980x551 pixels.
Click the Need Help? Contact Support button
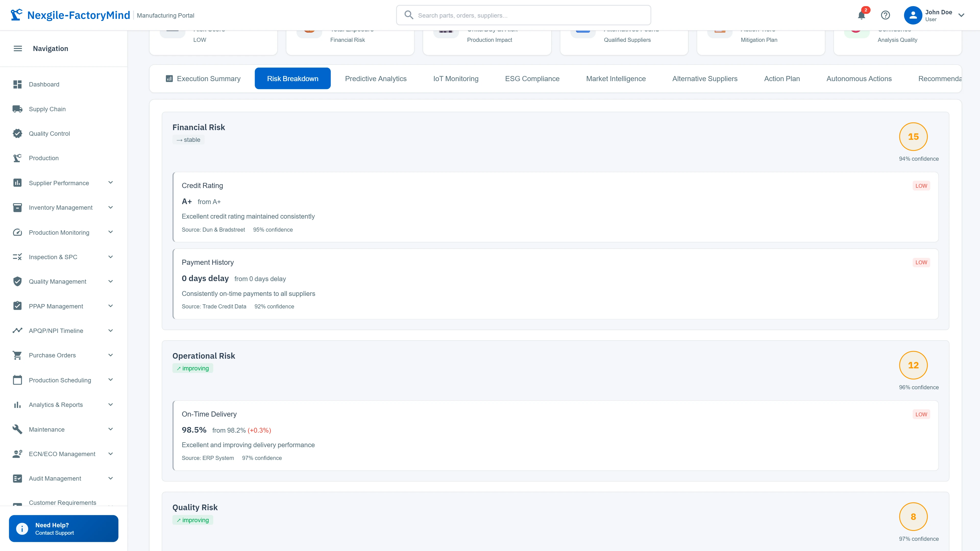coord(64,529)
